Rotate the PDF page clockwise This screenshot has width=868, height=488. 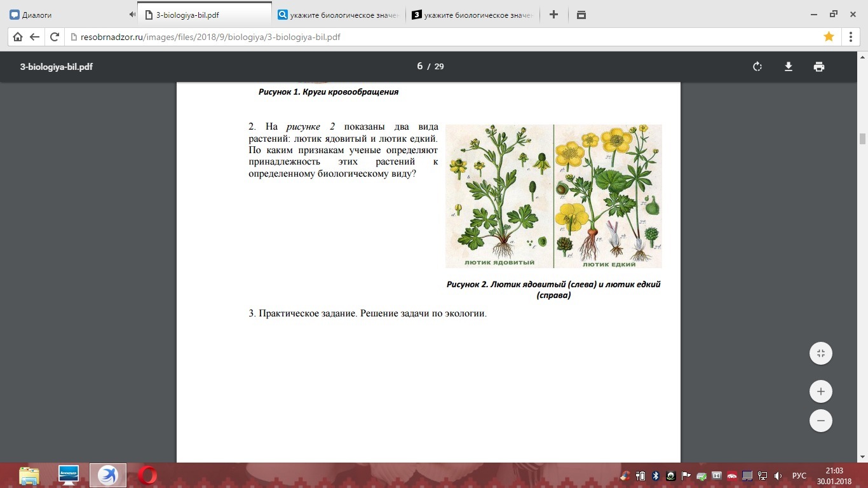coord(757,67)
